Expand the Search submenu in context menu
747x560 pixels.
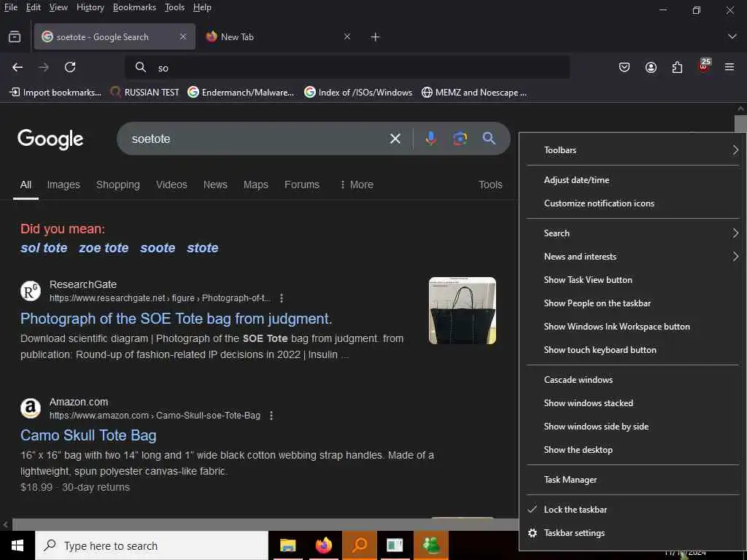(632, 233)
